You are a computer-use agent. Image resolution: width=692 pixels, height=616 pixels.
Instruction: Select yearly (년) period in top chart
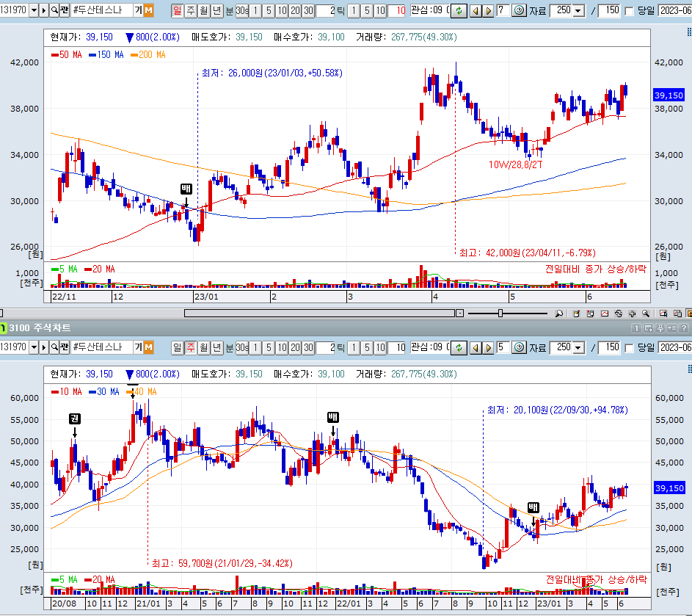click(216, 10)
